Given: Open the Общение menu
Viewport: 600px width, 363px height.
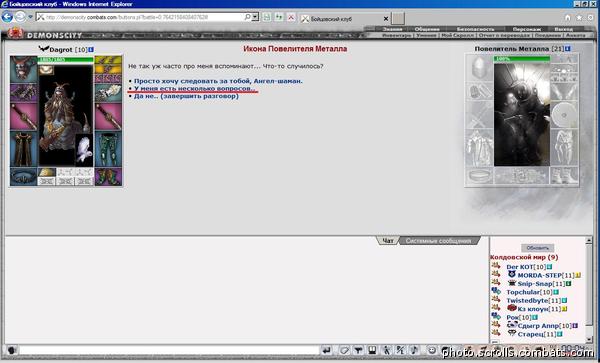Looking at the screenshot, I should (427, 29).
